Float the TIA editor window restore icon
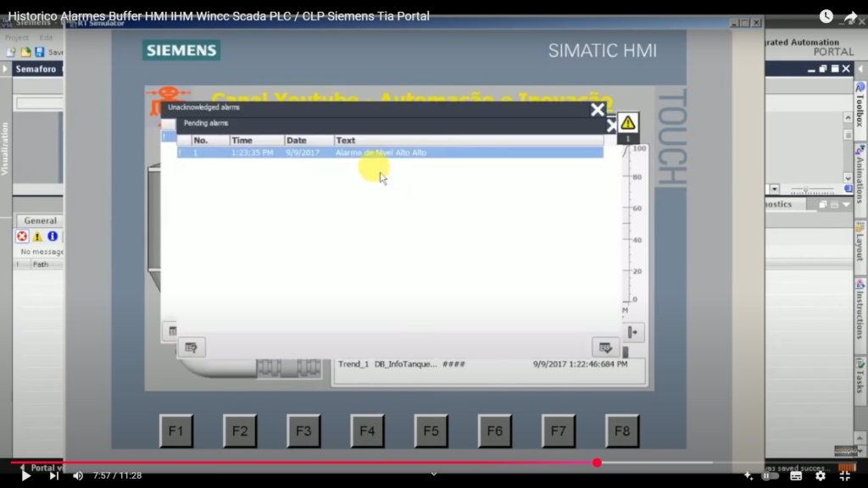The height and width of the screenshot is (488, 868). coord(822,69)
